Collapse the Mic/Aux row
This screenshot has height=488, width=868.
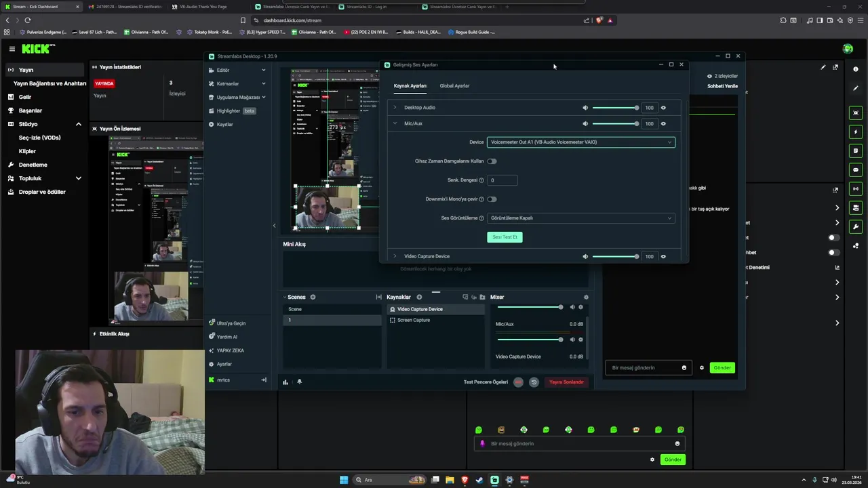(x=395, y=123)
